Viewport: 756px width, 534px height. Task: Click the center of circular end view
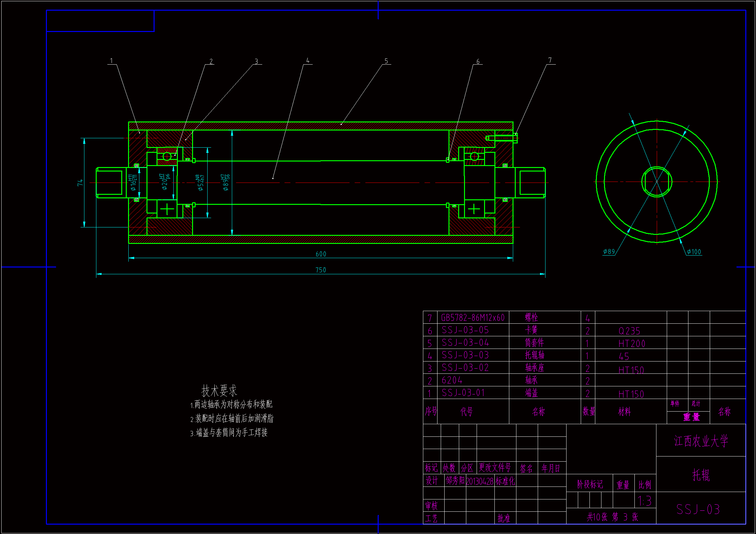pos(657,182)
